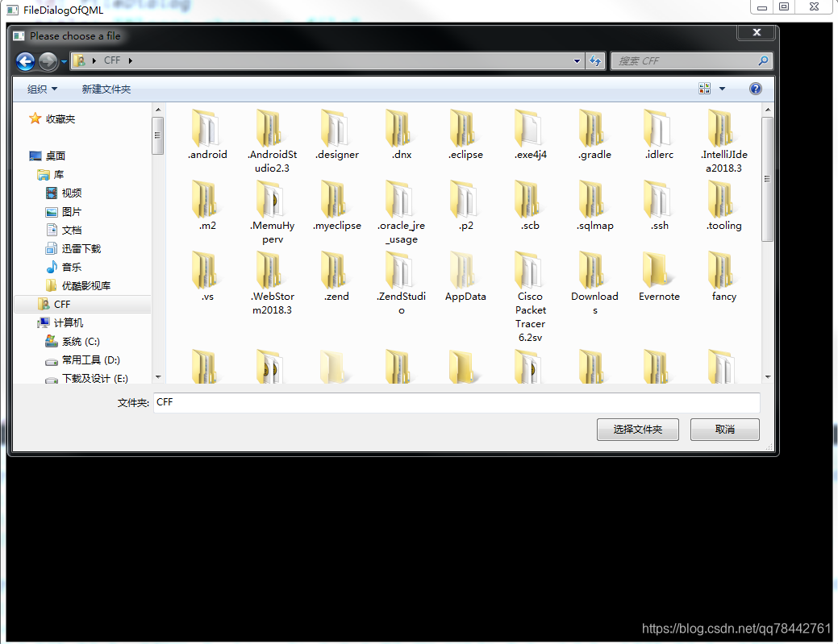Select the .oracle_jre_usage folder
The image size is (838, 644).
[x=402, y=213]
